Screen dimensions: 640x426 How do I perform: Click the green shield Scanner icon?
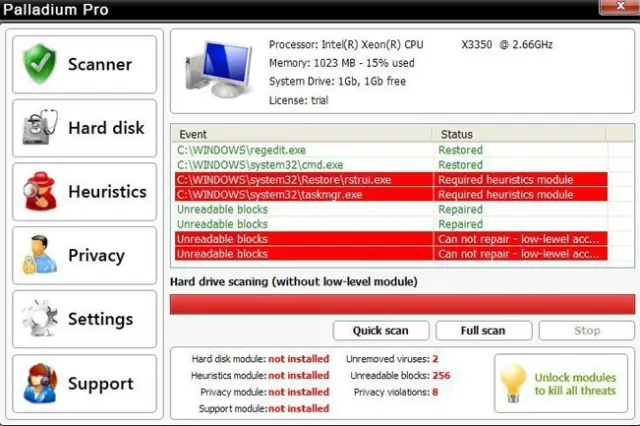[40, 64]
